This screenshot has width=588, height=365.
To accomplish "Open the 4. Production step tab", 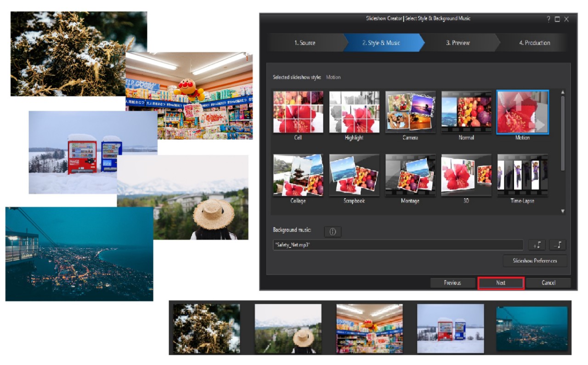I will pos(534,43).
